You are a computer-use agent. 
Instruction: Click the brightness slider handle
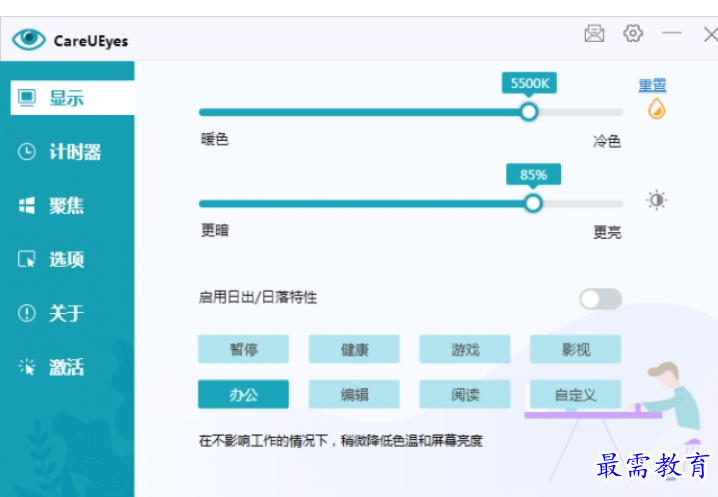click(x=533, y=203)
